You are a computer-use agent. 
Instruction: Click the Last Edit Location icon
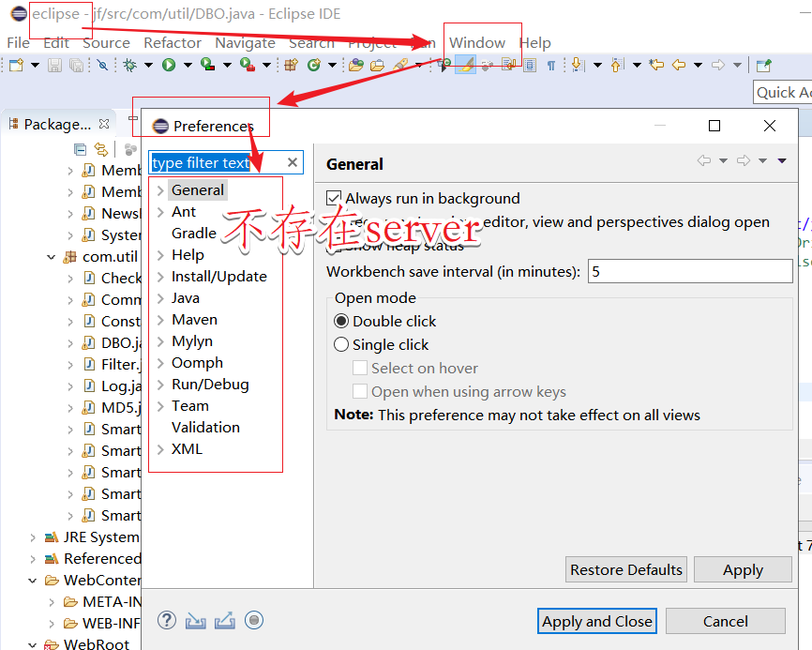tap(656, 66)
